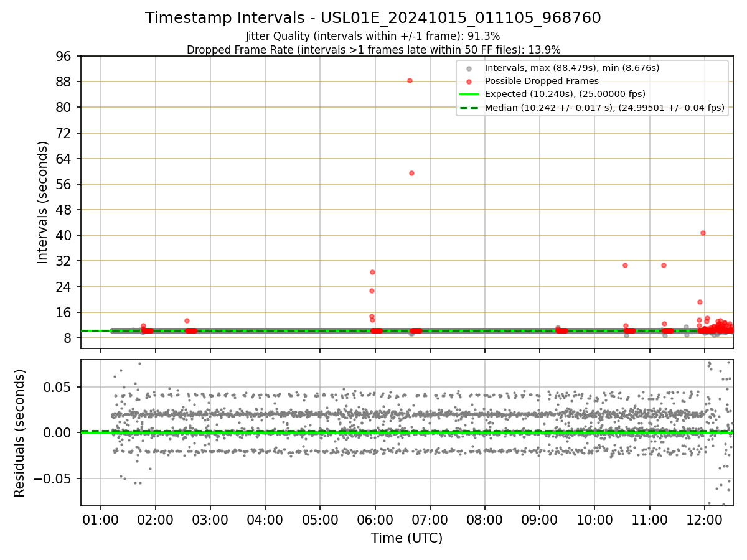Click the plot title "Timestamp Intervals - USL01E_20241015_011105_968760"

point(373,18)
